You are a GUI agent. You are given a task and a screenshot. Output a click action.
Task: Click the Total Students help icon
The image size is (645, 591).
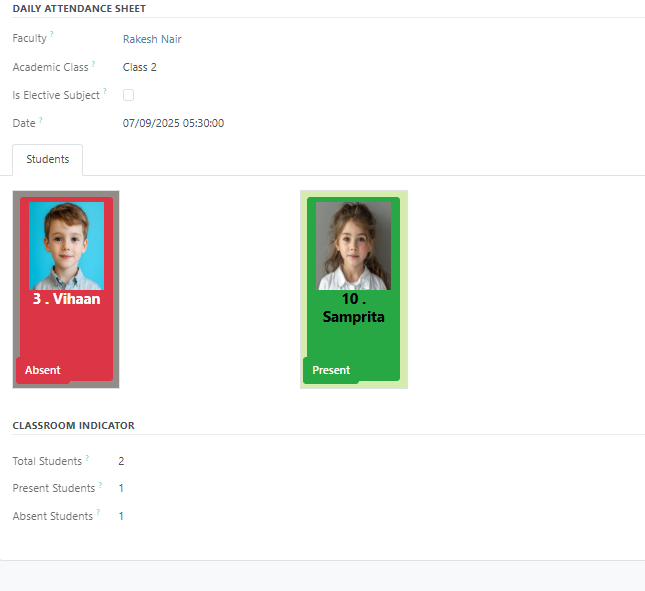(87, 458)
